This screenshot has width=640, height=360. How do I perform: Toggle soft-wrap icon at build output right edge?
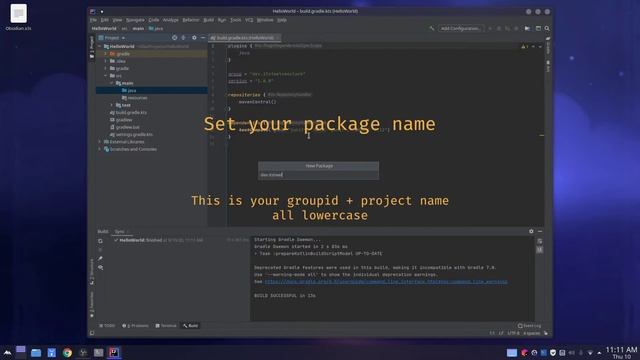(x=540, y=241)
